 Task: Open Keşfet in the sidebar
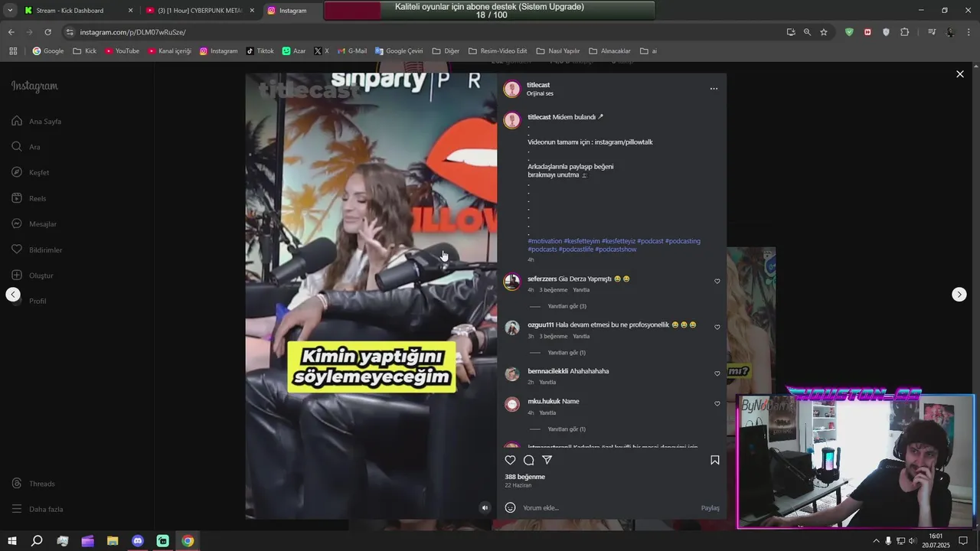tap(31, 173)
